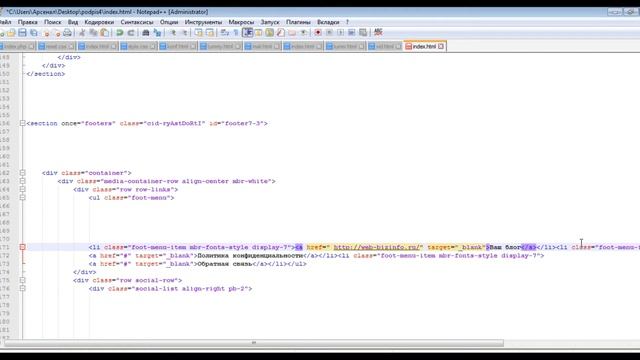
Task: Undo the last edit with the green arrow
Action: point(120,33)
